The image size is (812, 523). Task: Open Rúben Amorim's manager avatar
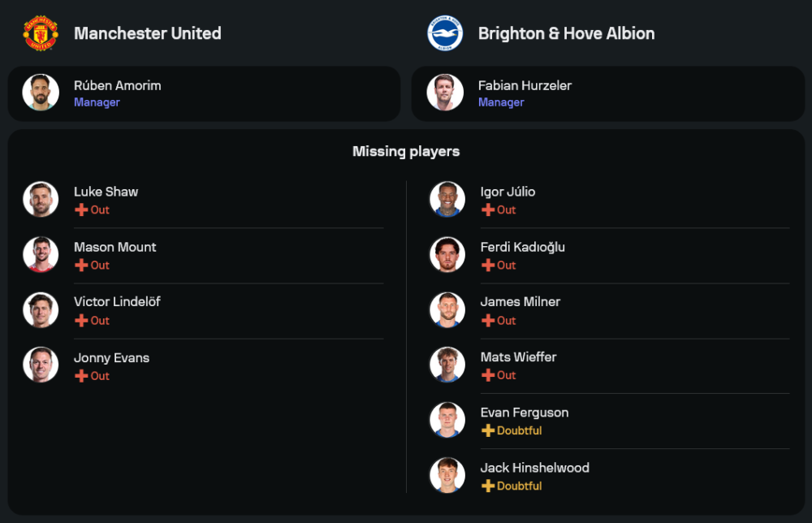tap(41, 93)
